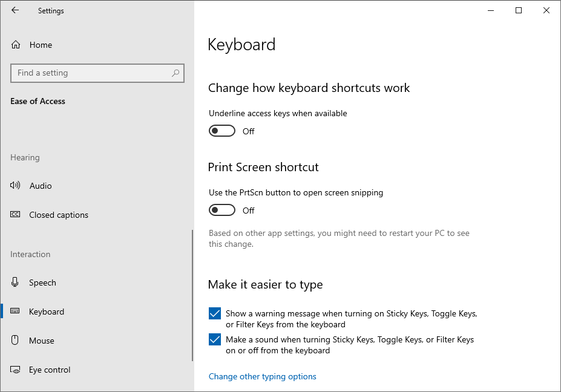
Task: Maximize the Settings window
Action: click(x=519, y=10)
